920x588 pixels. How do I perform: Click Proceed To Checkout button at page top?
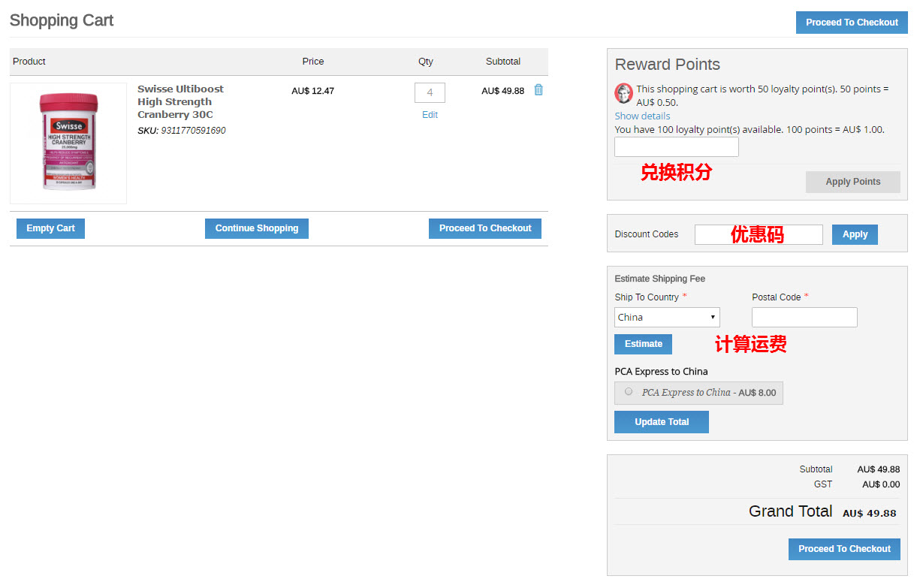click(852, 23)
